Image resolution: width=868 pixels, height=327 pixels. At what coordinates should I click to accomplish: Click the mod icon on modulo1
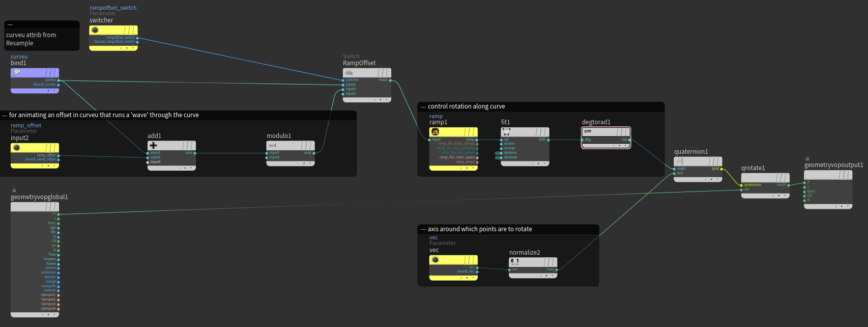point(273,146)
